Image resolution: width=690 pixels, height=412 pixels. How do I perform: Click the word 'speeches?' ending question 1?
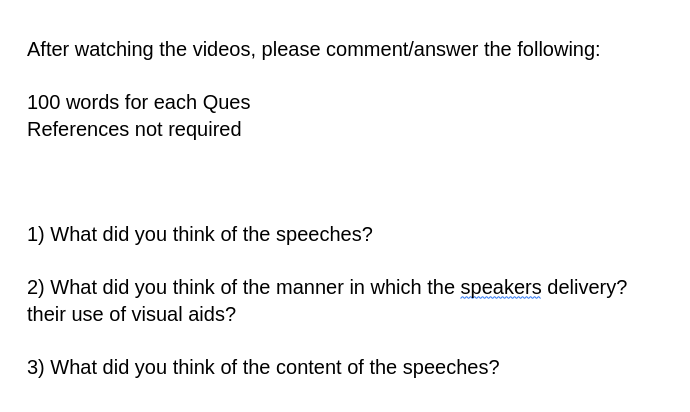(324, 235)
